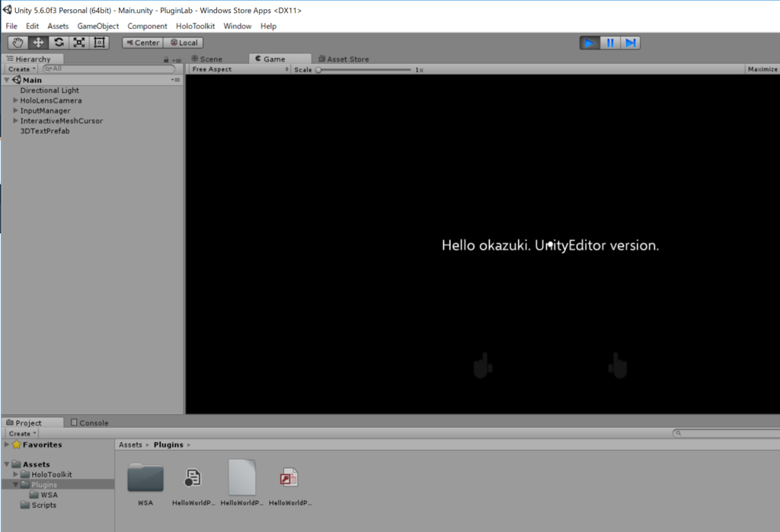
Task: Select the Rect transform tool
Action: [x=100, y=43]
